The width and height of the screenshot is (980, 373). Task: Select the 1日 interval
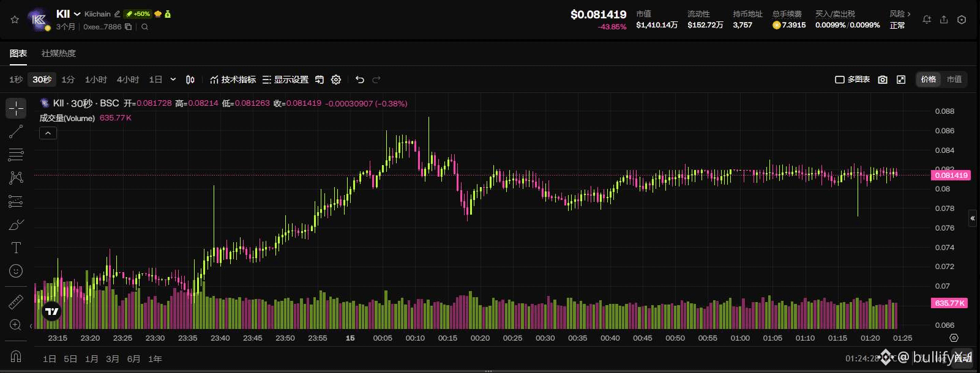coord(155,79)
